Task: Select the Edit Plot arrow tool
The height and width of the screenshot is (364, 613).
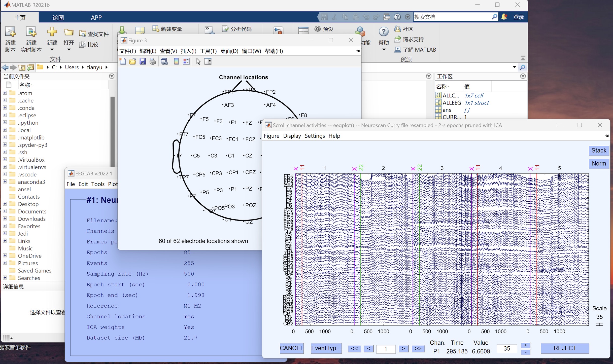Action: [198, 61]
